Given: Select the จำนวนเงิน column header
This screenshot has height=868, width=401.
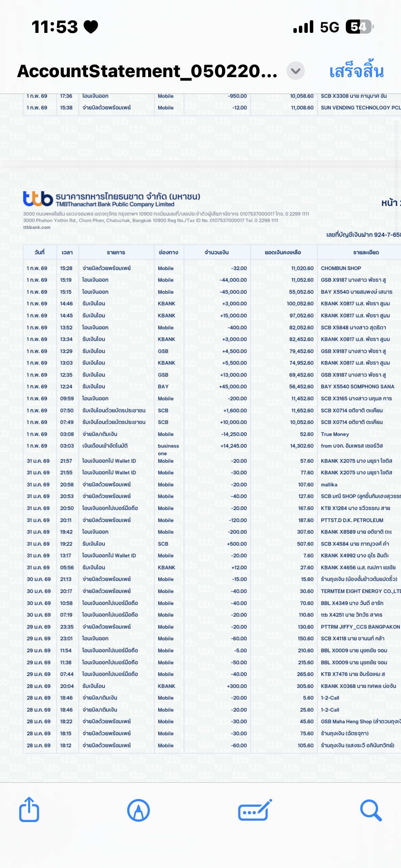Looking at the screenshot, I should [217, 252].
